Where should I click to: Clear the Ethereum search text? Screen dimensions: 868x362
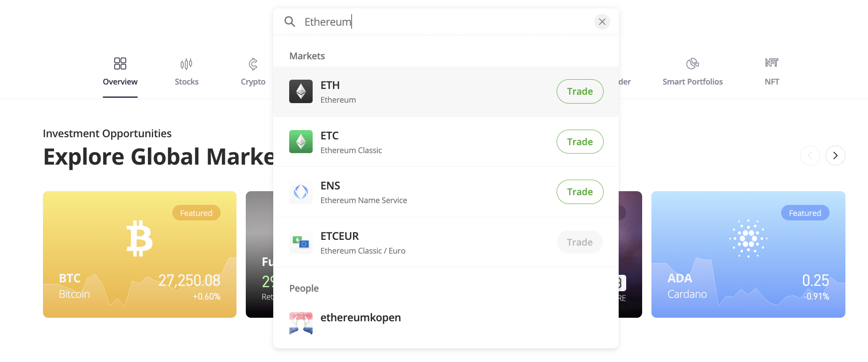tap(602, 22)
